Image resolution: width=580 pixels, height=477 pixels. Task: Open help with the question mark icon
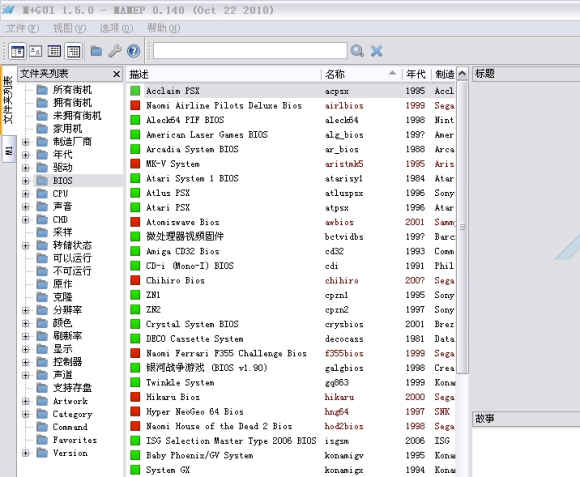[134, 51]
